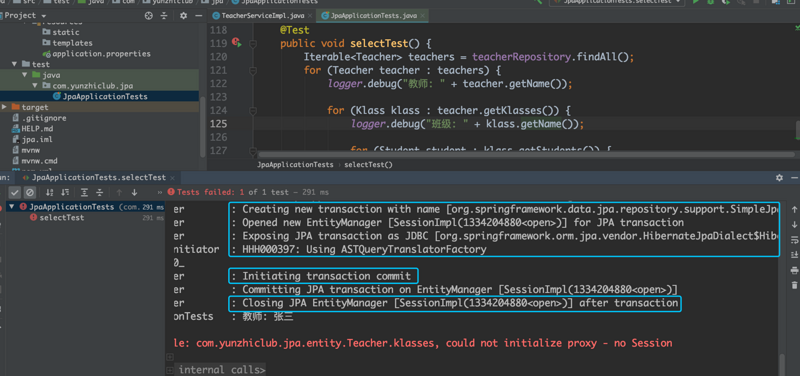800x376 pixels.
Task: Expand the internal calls fold in console
Action: pyautogui.click(x=171, y=370)
